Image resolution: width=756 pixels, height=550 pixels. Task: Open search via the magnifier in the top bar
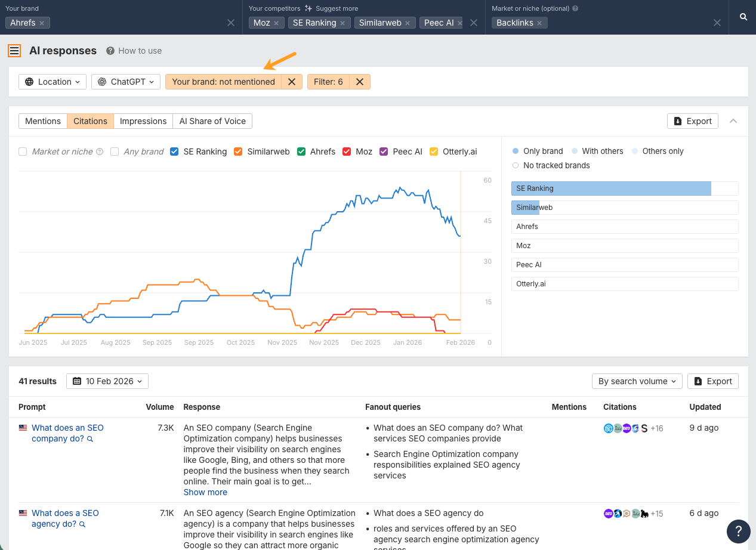(x=743, y=17)
